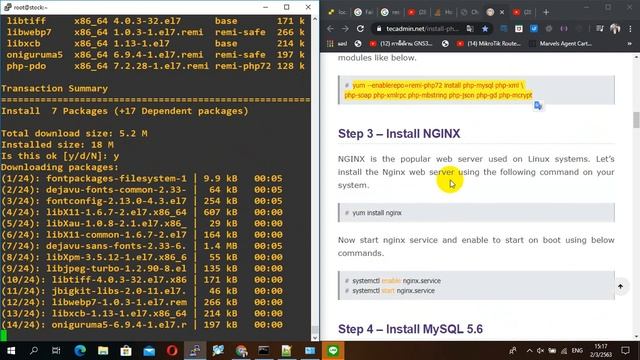
Task: Click the tecadmin.net address bar
Action: 422,29
